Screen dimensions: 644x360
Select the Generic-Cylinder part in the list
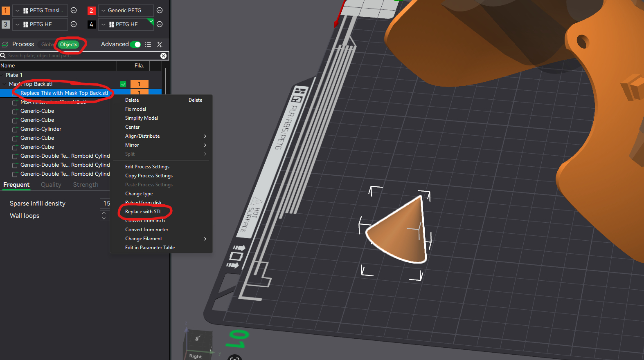click(x=41, y=129)
